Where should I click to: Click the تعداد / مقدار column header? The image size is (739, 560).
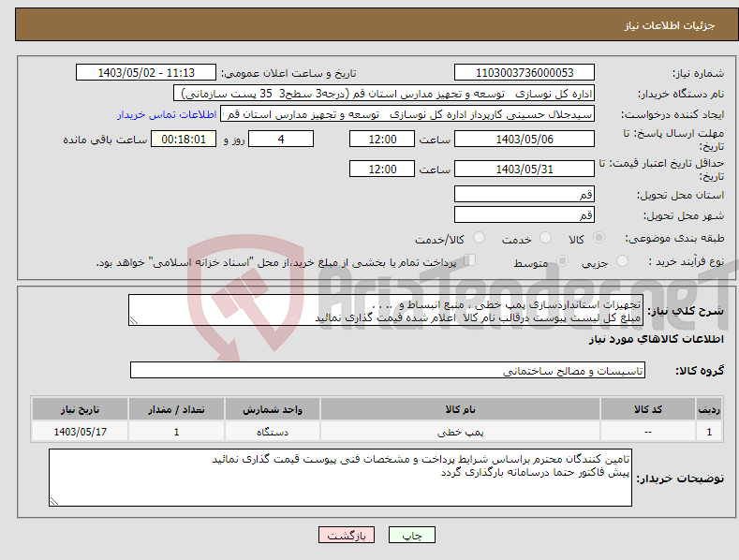point(176,409)
